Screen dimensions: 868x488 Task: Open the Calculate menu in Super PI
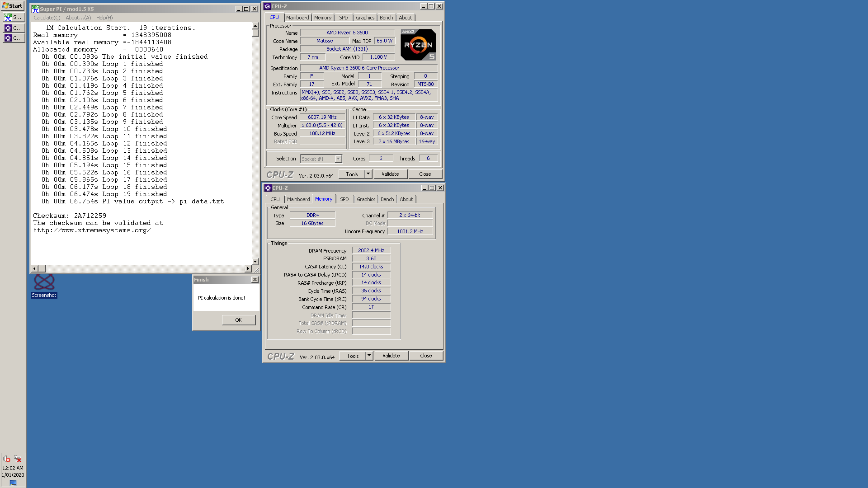point(47,18)
